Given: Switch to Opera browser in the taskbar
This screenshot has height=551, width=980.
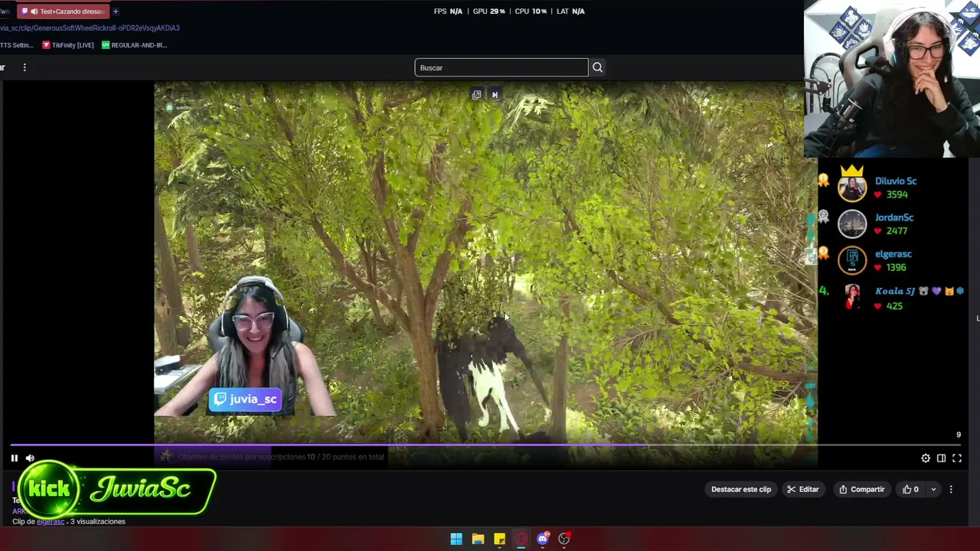Looking at the screenshot, I should pos(521,539).
